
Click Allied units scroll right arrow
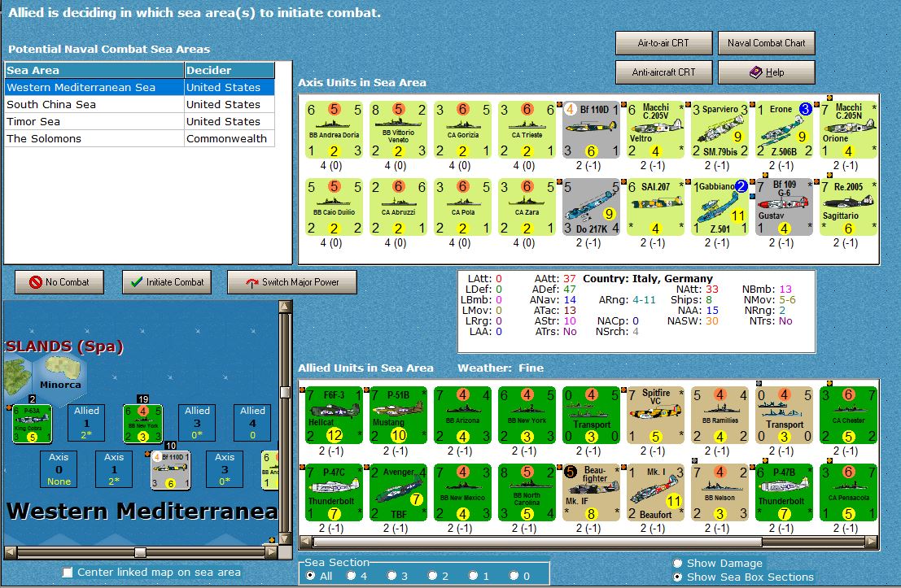click(873, 542)
